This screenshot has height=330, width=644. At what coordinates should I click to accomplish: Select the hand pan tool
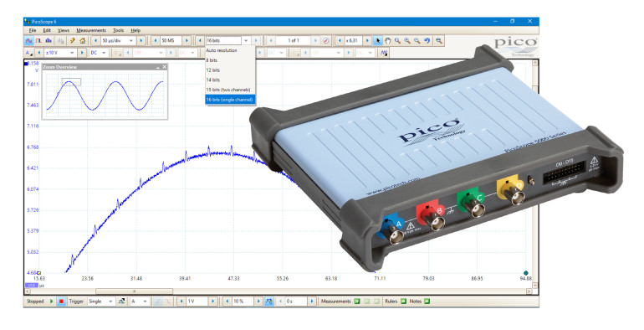[x=388, y=41]
